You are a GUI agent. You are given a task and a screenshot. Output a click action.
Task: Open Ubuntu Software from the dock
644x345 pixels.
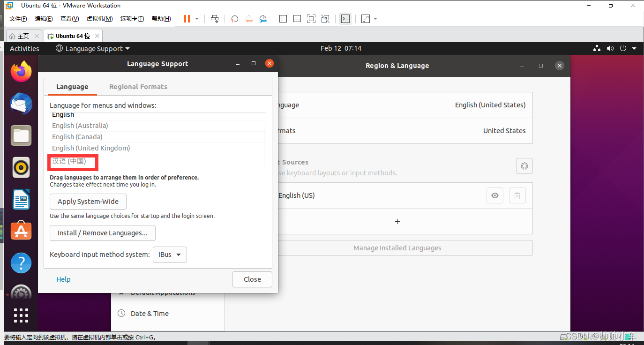pyautogui.click(x=21, y=231)
